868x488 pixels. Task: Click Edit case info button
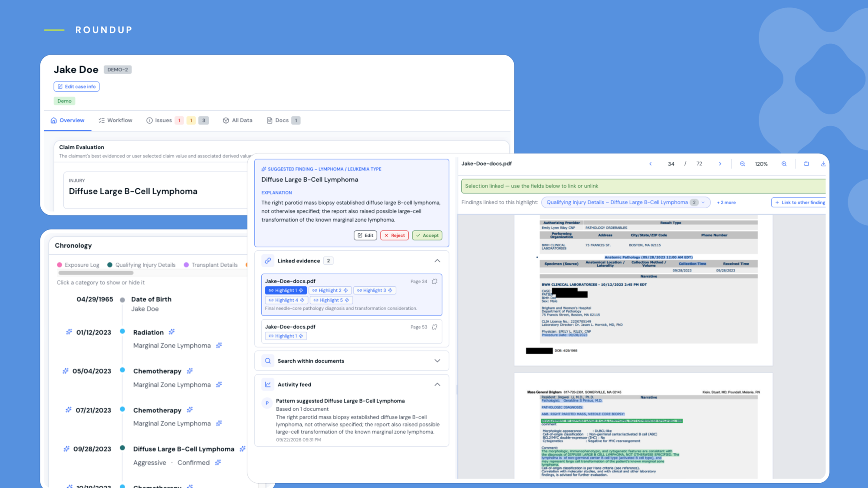76,87
